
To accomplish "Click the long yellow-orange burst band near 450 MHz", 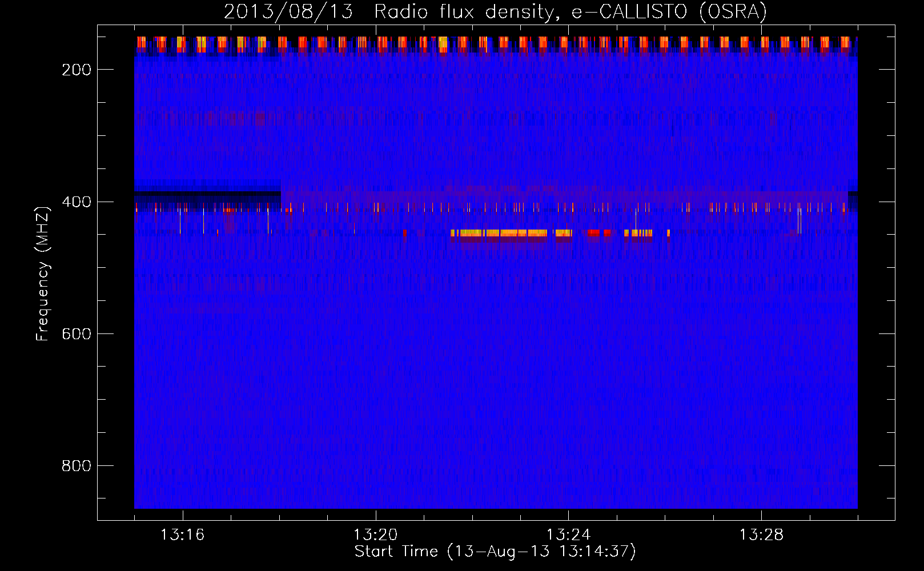I will point(499,233).
